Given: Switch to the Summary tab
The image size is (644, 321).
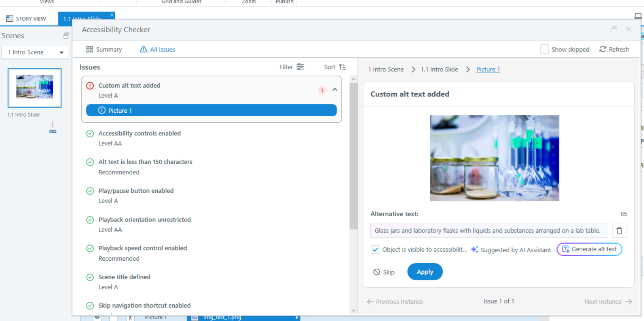Looking at the screenshot, I should (x=104, y=49).
